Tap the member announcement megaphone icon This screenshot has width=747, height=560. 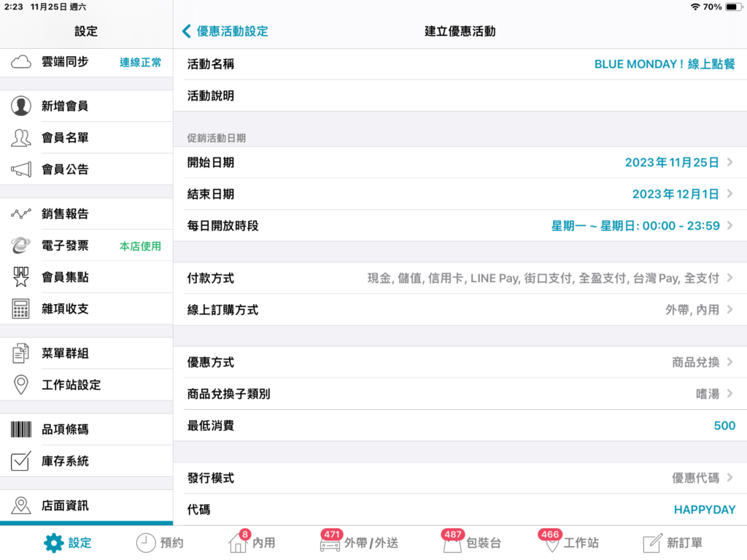21,169
